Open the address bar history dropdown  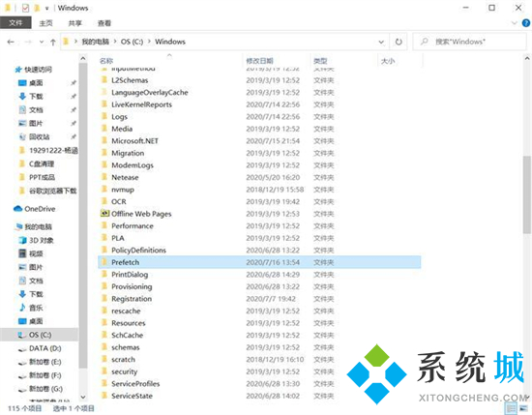click(381, 42)
